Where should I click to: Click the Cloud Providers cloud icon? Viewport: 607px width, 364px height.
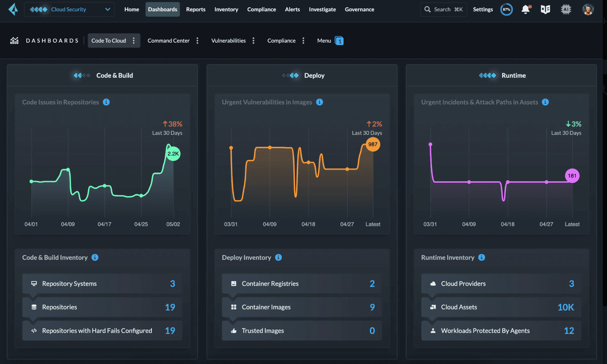(433, 284)
